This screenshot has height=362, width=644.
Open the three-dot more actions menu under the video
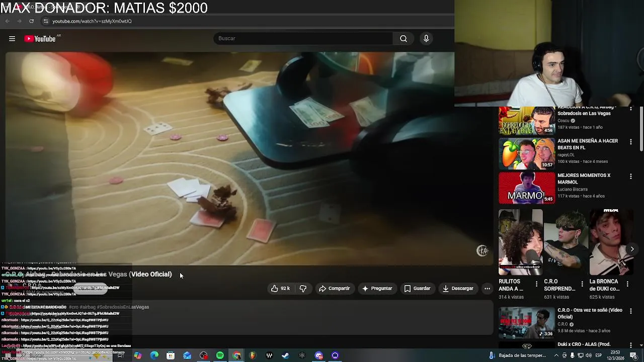(x=487, y=289)
